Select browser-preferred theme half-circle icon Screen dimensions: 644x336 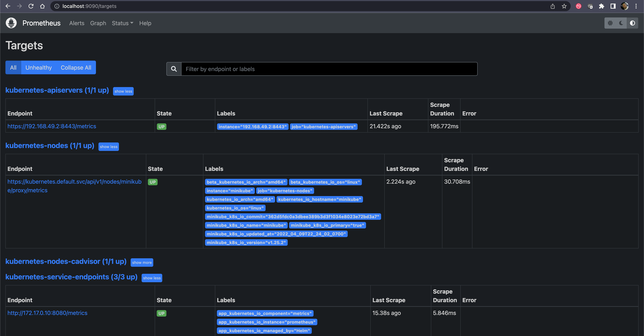632,23
